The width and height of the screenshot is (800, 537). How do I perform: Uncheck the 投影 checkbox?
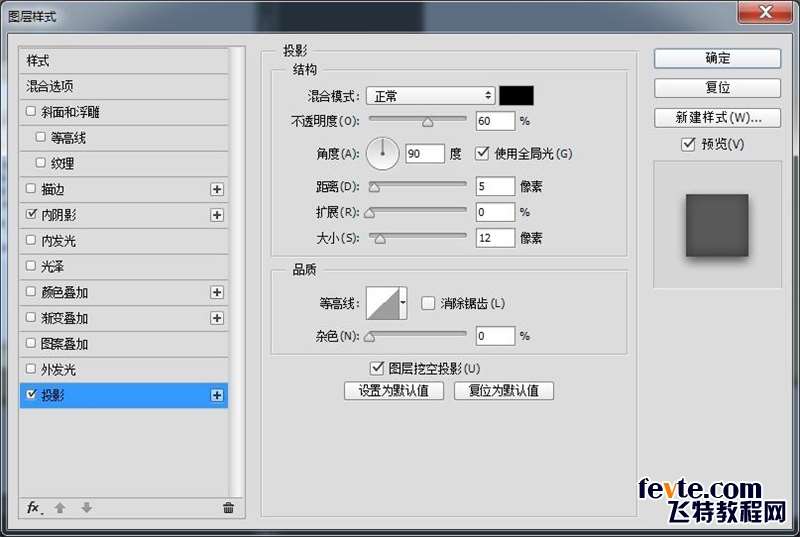[x=31, y=394]
